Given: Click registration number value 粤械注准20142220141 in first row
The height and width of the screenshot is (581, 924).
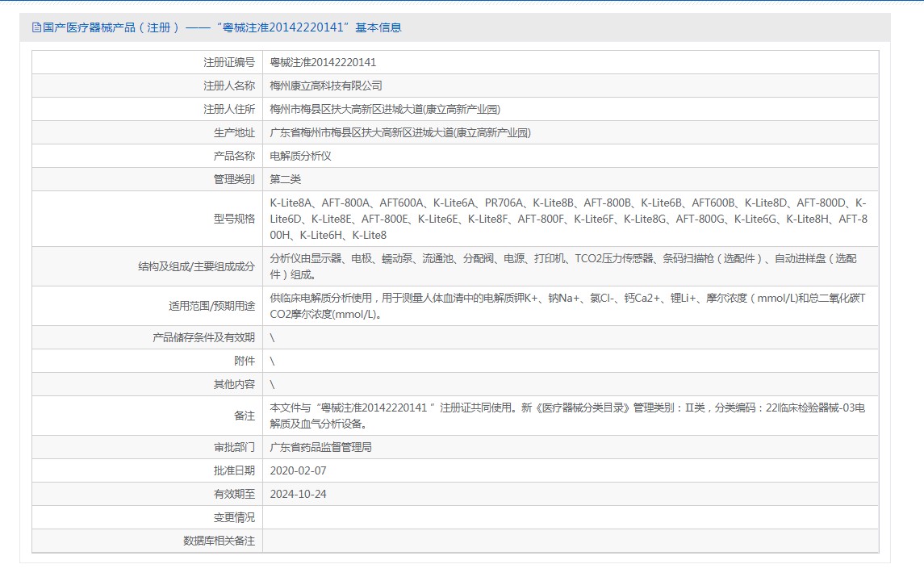Looking at the screenshot, I should tap(323, 62).
